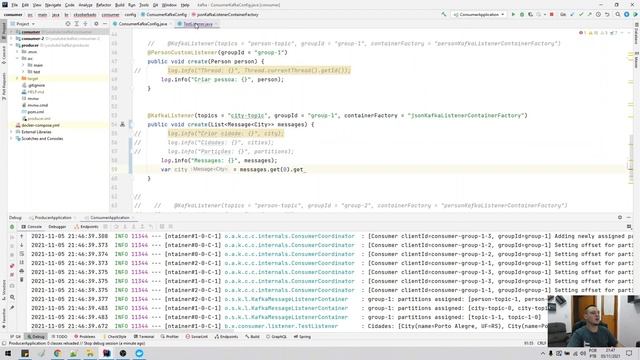Click the Debug bug icon in the top toolbar

[x=522, y=15]
